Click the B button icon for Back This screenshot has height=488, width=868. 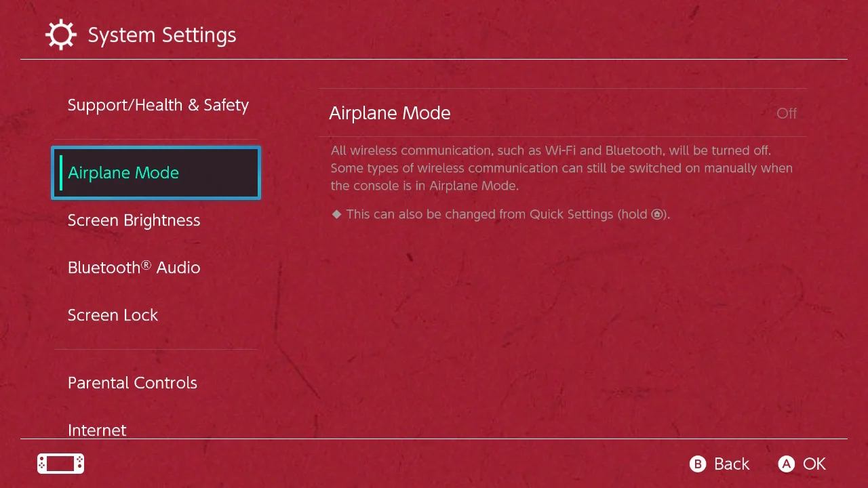698,464
